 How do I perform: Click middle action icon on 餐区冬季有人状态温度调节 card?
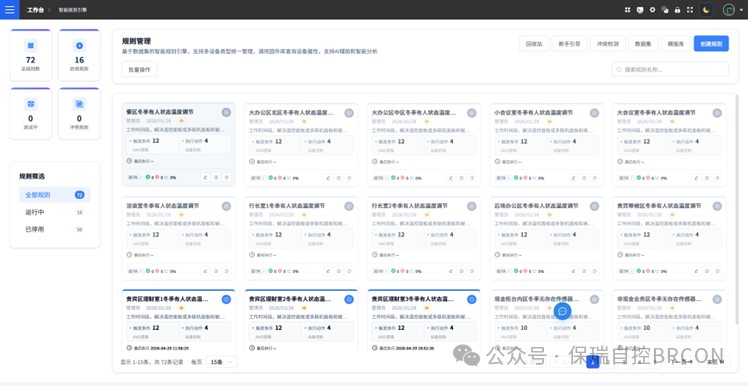(x=216, y=177)
